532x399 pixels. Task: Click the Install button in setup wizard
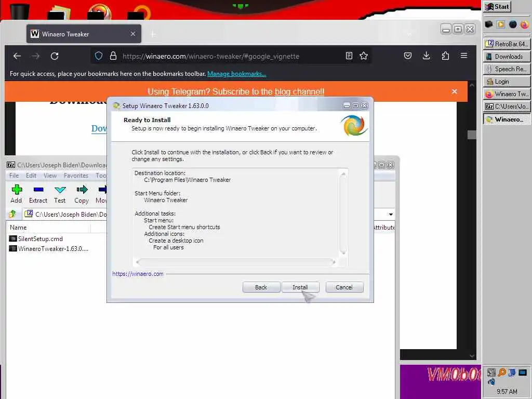(x=300, y=287)
